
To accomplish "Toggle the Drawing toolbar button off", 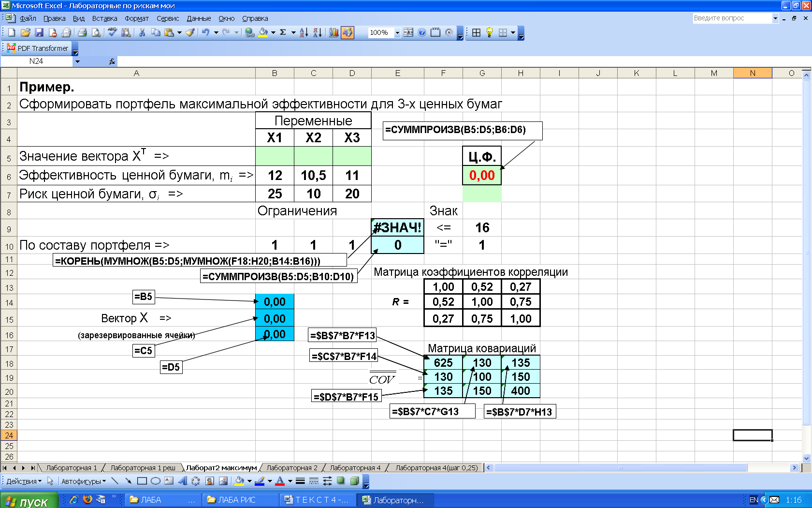I will [347, 32].
